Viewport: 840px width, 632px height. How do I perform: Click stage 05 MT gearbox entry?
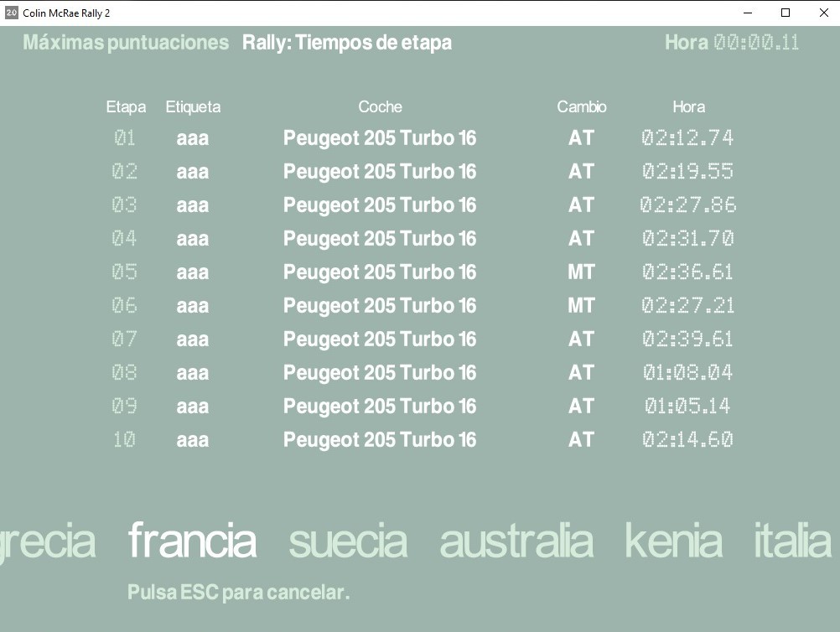581,272
